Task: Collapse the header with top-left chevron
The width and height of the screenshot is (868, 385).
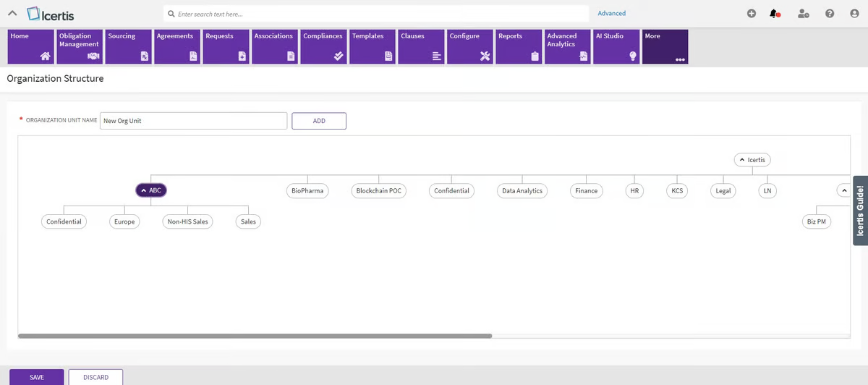Action: 12,14
